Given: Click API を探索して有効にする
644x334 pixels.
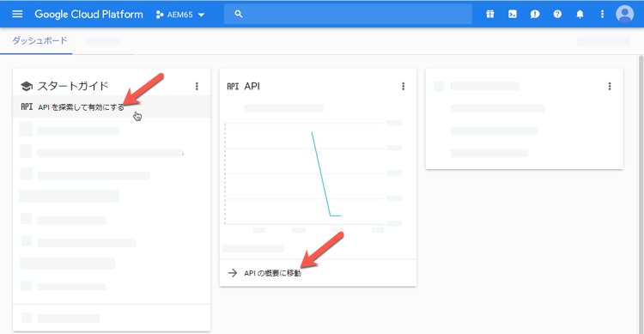Looking at the screenshot, I should 81,107.
